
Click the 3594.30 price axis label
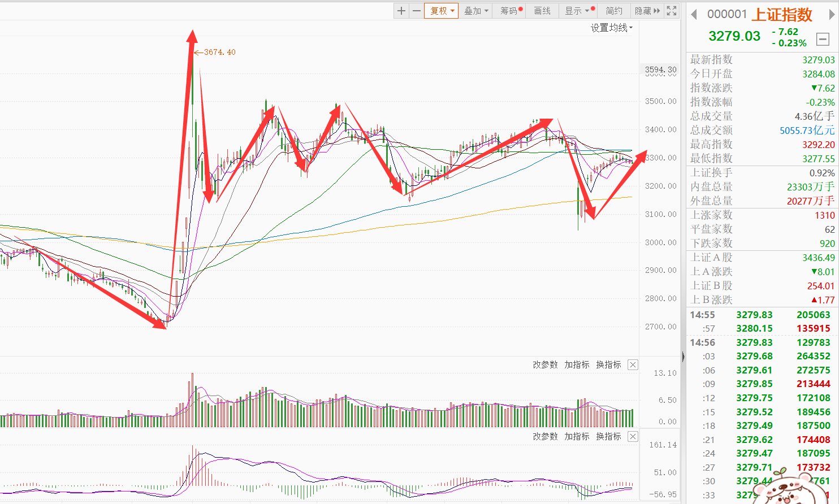(660, 69)
